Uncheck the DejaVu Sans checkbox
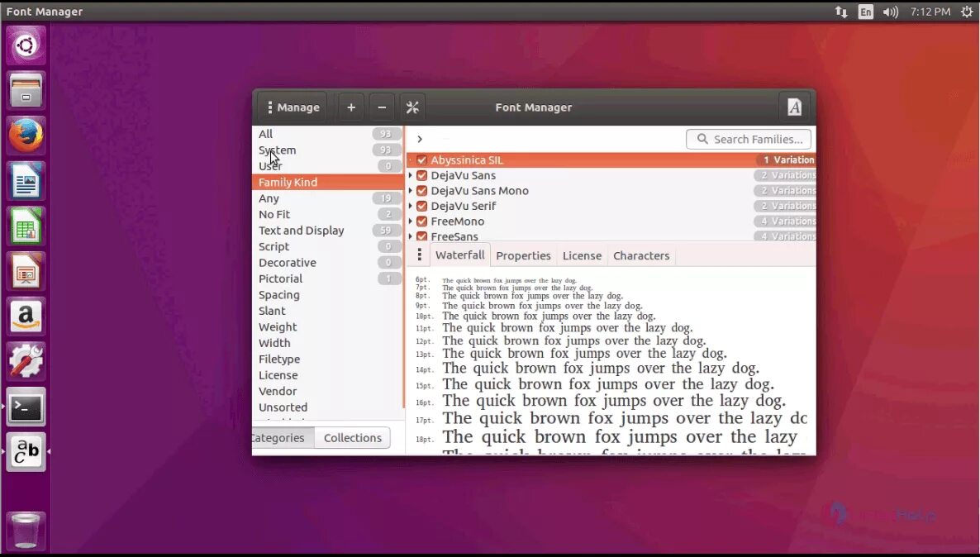Viewport: 980px width, 557px height. (x=422, y=176)
